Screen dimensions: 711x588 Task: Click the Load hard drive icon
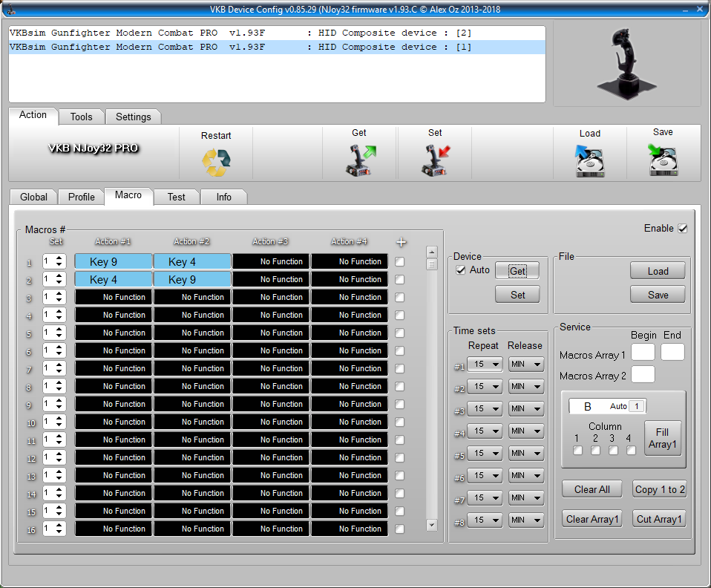coord(590,160)
